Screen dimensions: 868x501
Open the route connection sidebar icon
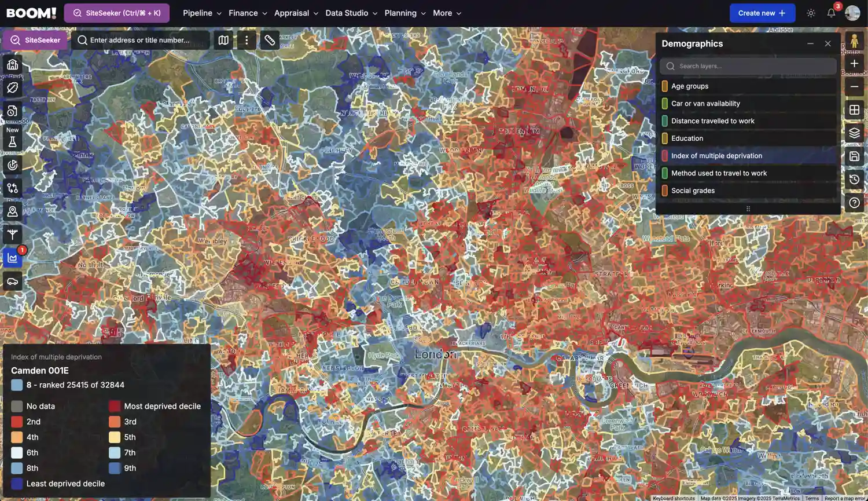[12, 188]
